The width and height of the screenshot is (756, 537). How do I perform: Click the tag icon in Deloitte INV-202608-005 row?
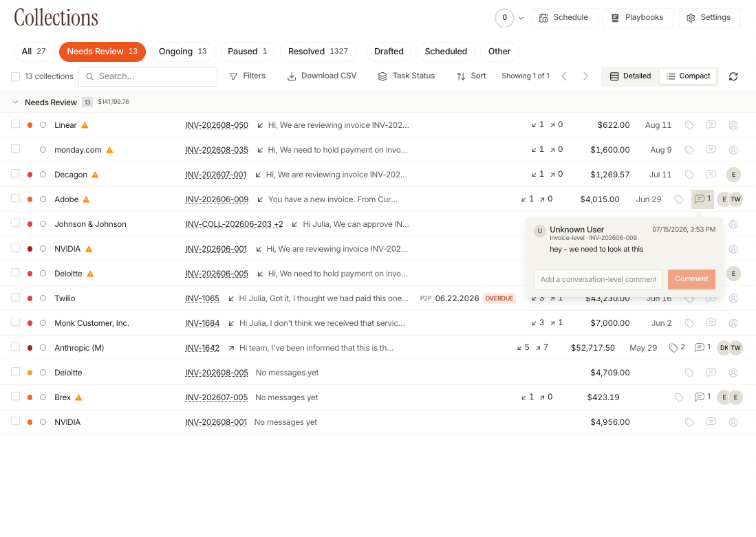pos(689,372)
